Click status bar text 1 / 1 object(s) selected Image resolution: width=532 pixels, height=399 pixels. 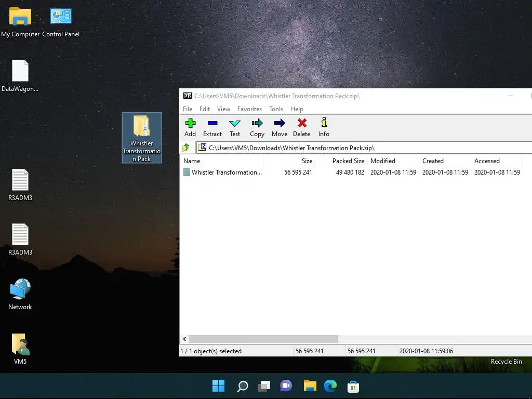pyautogui.click(x=211, y=351)
